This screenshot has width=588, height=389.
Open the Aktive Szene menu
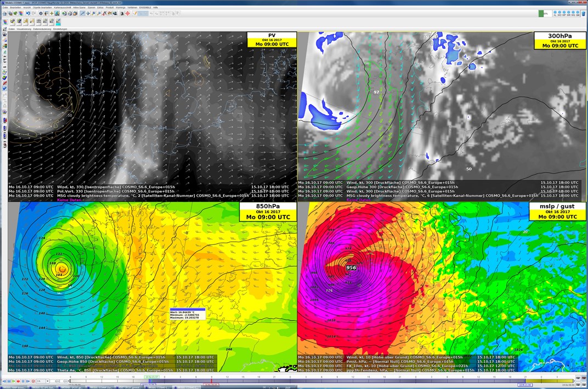pyautogui.click(x=79, y=8)
